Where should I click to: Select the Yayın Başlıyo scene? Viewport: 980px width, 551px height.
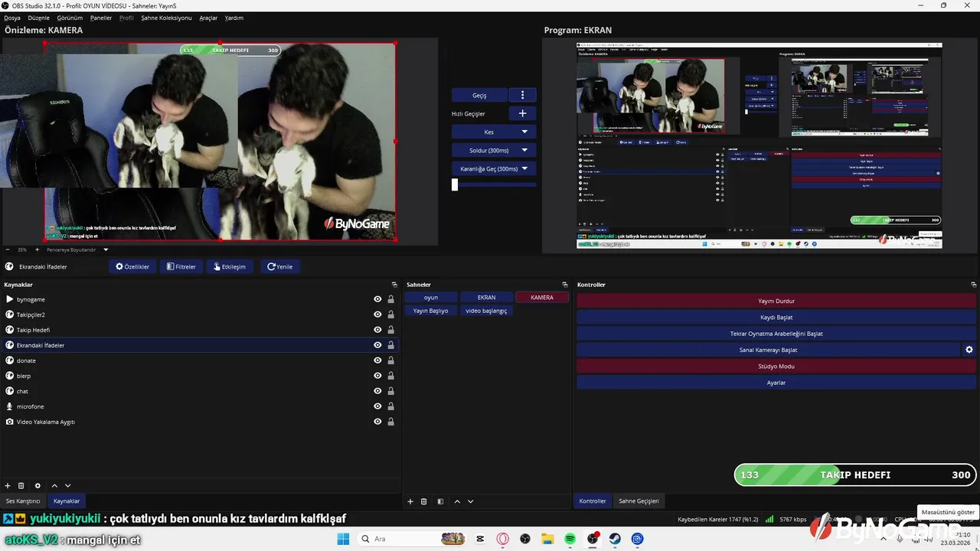pyautogui.click(x=431, y=311)
